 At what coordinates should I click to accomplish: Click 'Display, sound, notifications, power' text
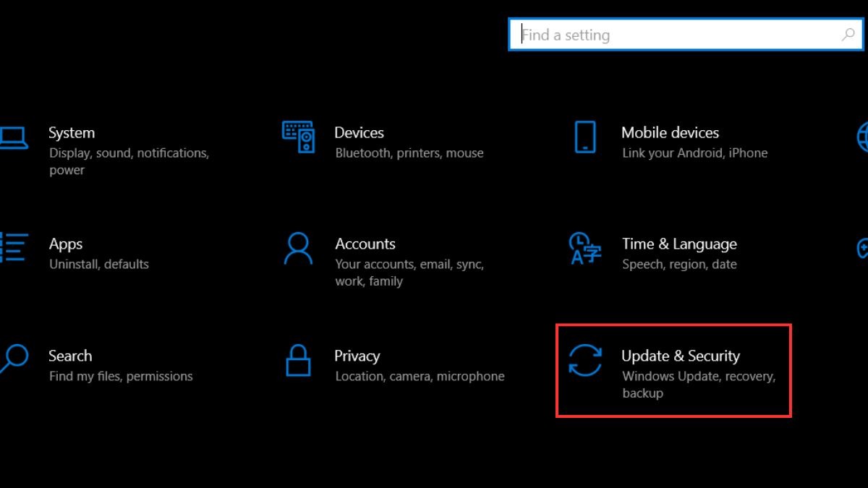pos(129,162)
